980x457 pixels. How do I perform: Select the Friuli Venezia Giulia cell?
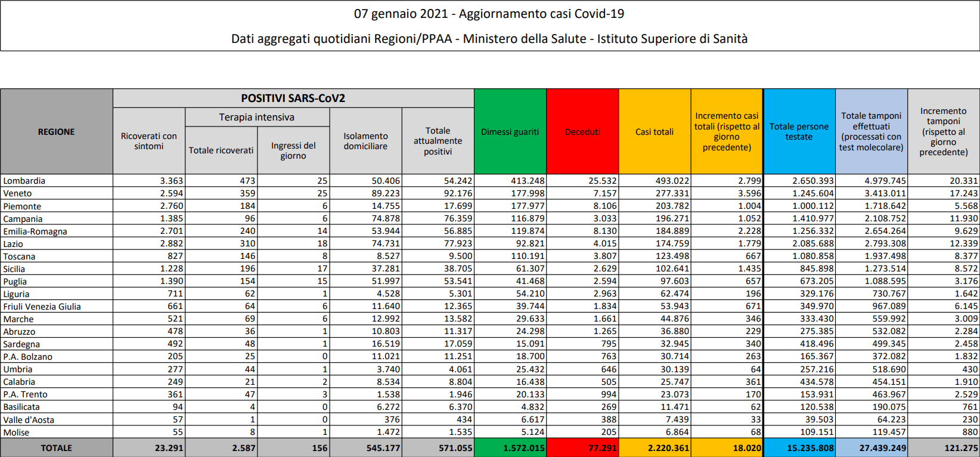(x=42, y=307)
